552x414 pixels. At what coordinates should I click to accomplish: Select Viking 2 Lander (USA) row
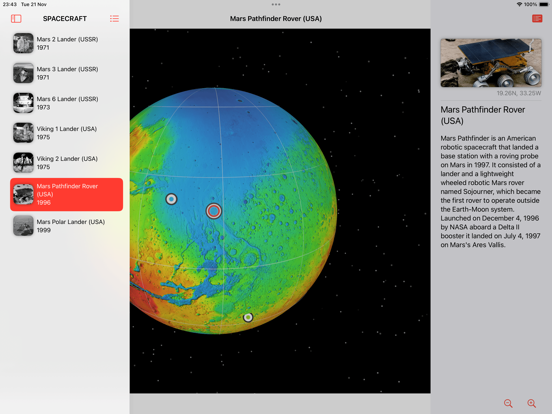pyautogui.click(x=67, y=163)
